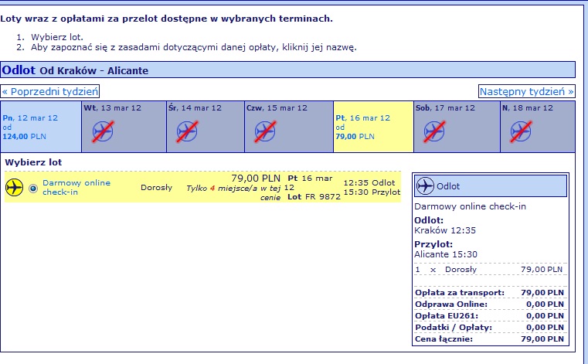588x364 pixels.
Task: Click the Odprawa Online fee row
Action: click(489, 304)
